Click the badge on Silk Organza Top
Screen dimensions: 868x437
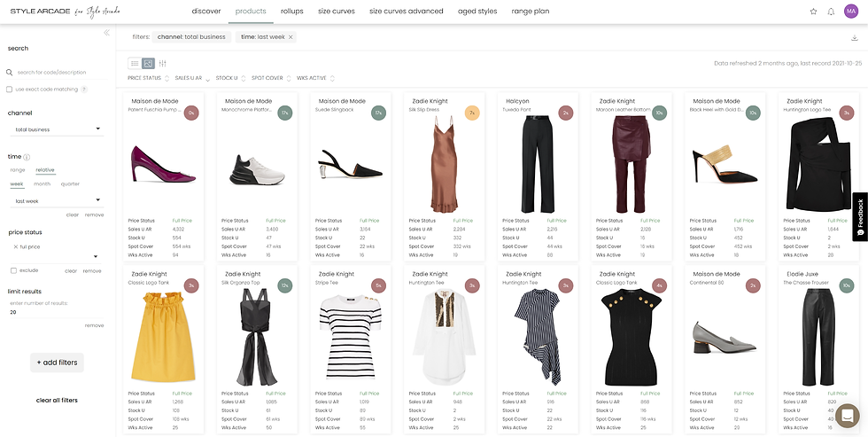pyautogui.click(x=284, y=285)
